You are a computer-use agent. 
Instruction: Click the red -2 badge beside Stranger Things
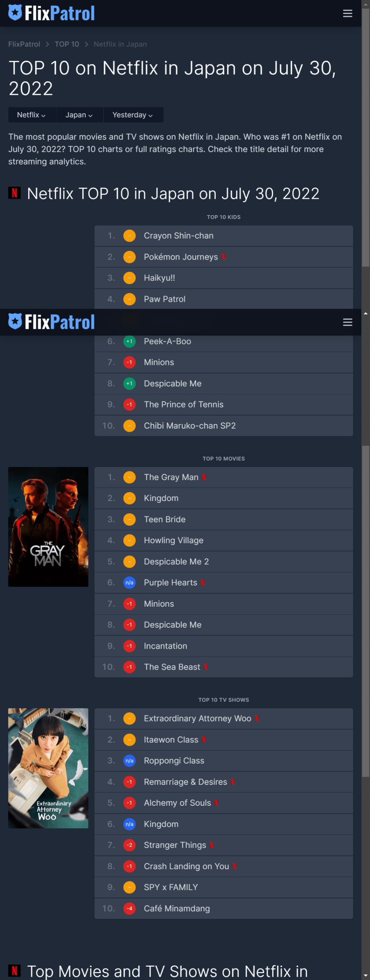point(129,845)
